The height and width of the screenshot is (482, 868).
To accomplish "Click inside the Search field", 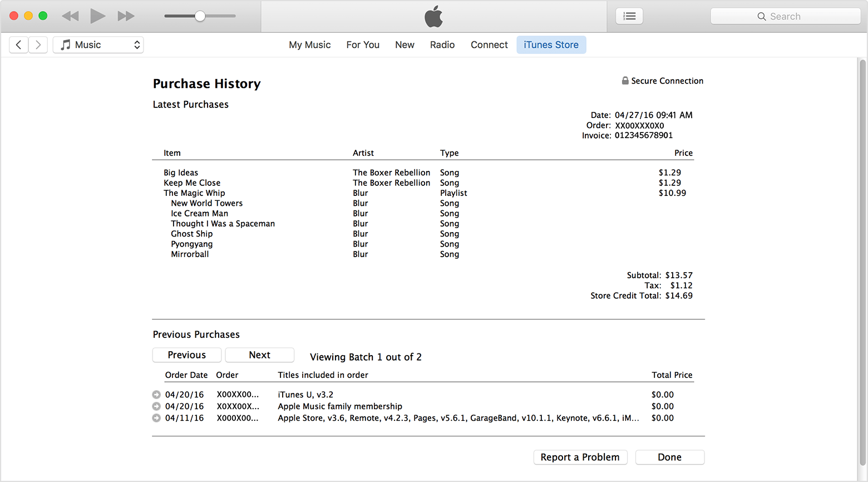I will coord(785,16).
